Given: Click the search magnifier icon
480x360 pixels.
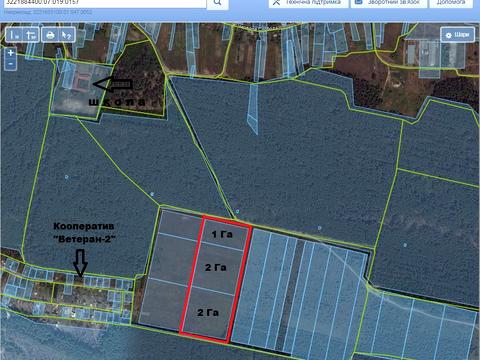Looking at the screenshot, I should [217, 3].
